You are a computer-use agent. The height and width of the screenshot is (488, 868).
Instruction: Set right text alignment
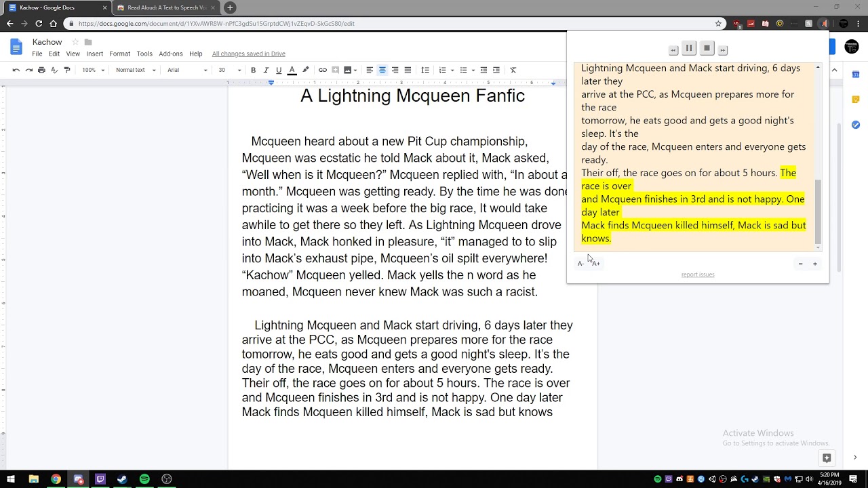coord(395,70)
